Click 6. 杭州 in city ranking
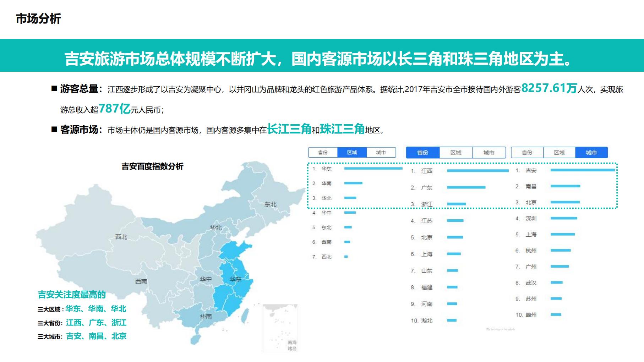 (x=526, y=251)
